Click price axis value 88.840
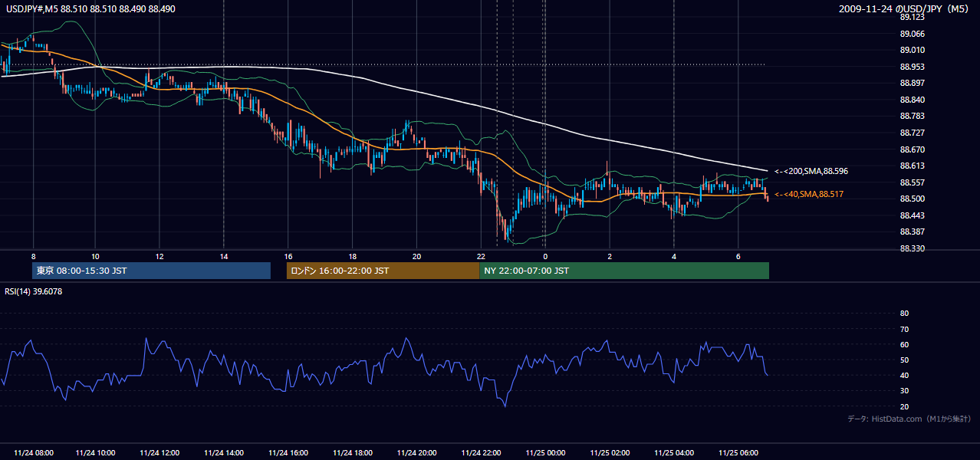Image resolution: width=980 pixels, height=460 pixels. coord(912,100)
